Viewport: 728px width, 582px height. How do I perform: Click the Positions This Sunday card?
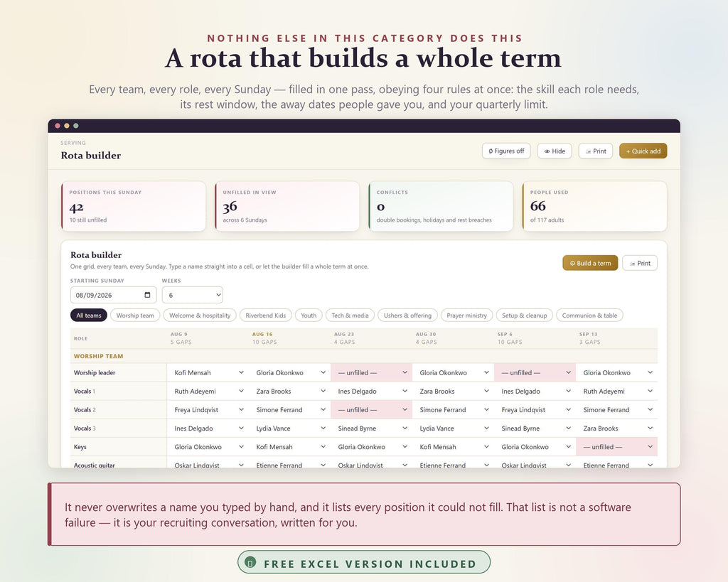click(x=134, y=206)
